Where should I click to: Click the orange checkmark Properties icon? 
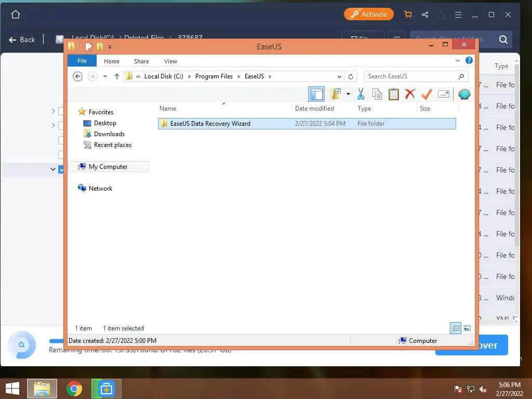(x=427, y=94)
